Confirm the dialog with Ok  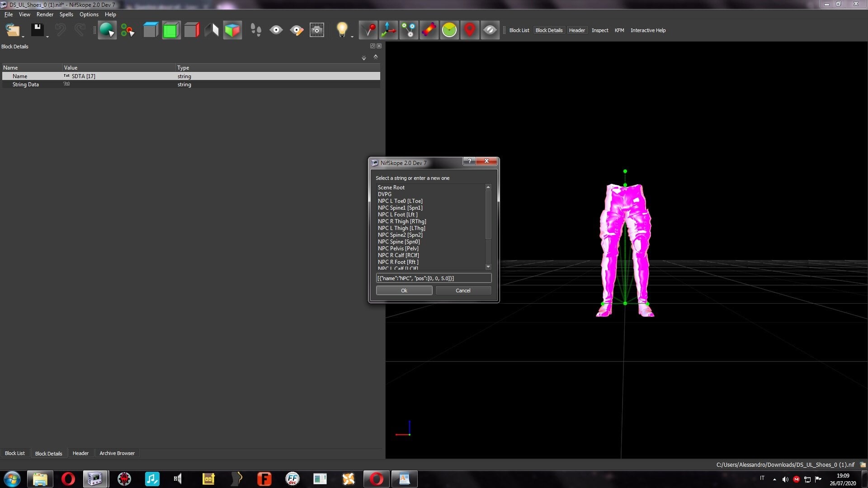(404, 291)
